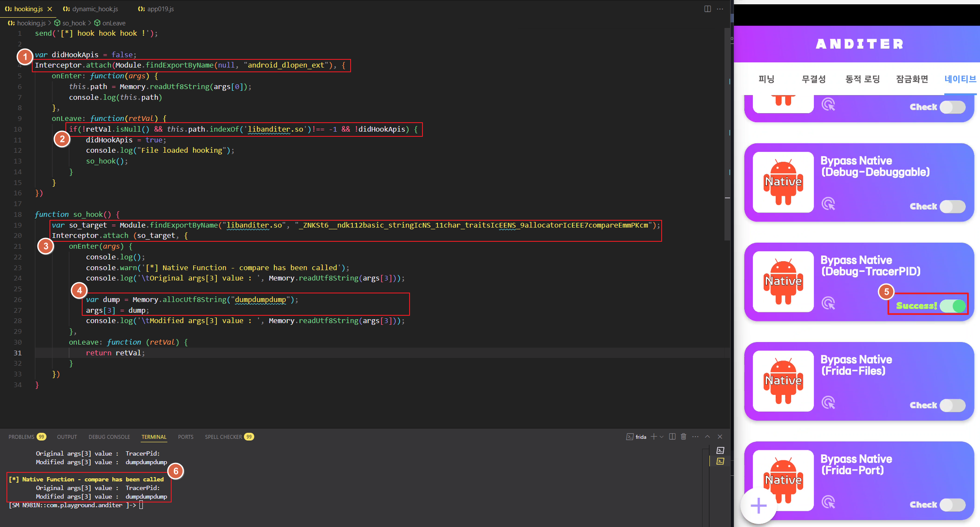Viewport: 980px width, 527px height.
Task: Click the Check label on Frida-Files card
Action: (x=923, y=405)
